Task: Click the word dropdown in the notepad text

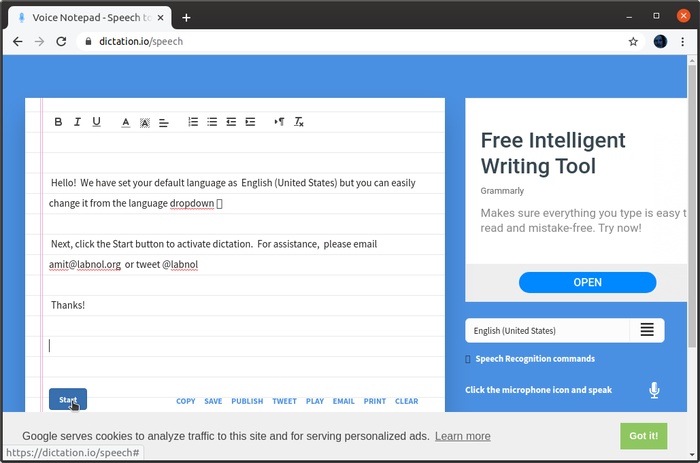Action: (x=192, y=204)
